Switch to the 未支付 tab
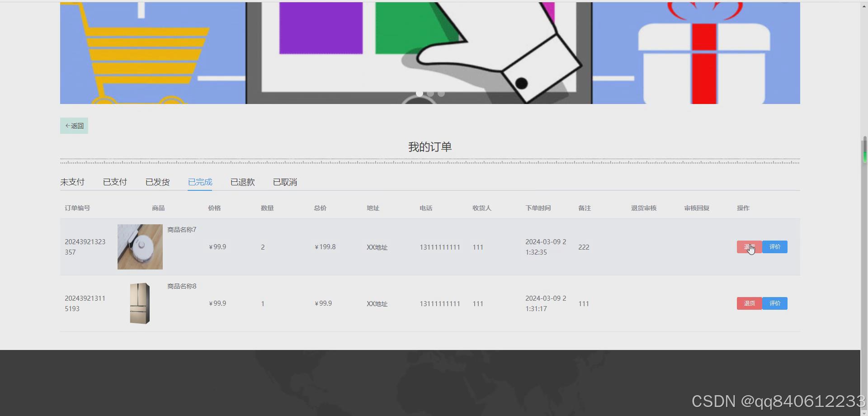 click(72, 182)
